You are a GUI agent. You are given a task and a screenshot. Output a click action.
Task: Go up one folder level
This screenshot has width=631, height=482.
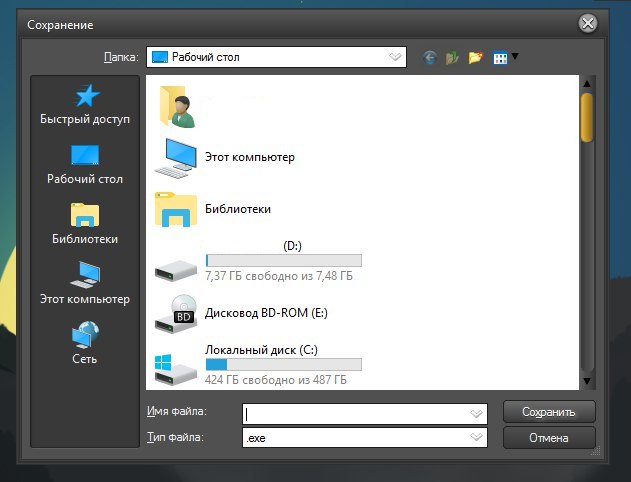453,57
